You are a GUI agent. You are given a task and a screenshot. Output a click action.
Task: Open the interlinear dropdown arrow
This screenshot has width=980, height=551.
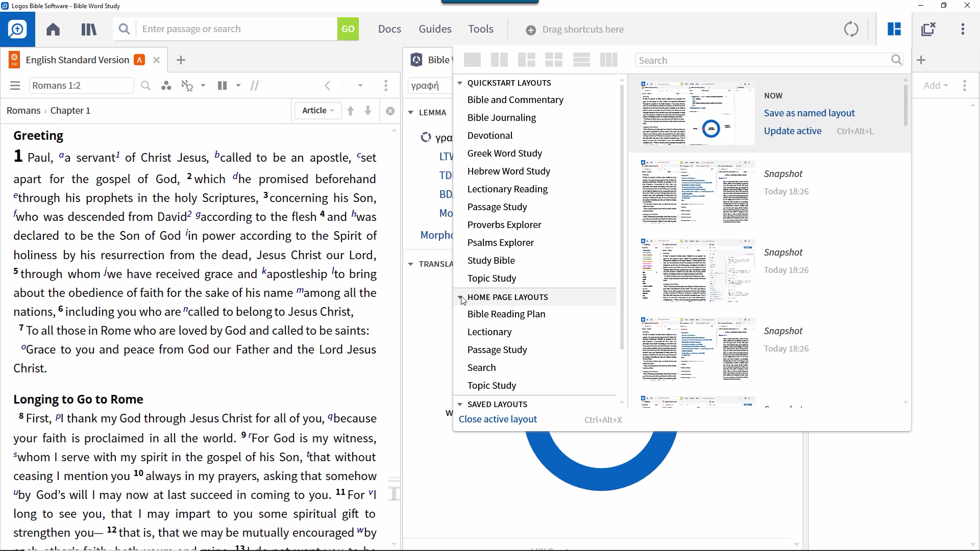(203, 86)
